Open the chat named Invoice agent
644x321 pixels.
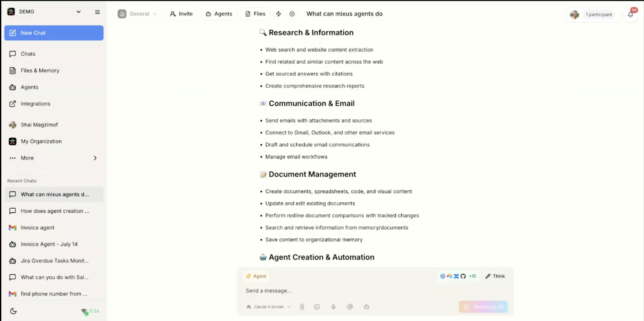click(37, 227)
